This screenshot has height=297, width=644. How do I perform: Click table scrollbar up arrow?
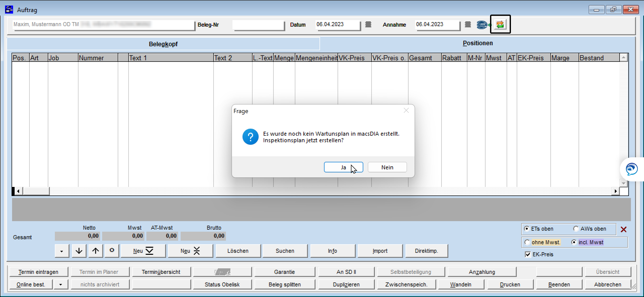tap(623, 58)
